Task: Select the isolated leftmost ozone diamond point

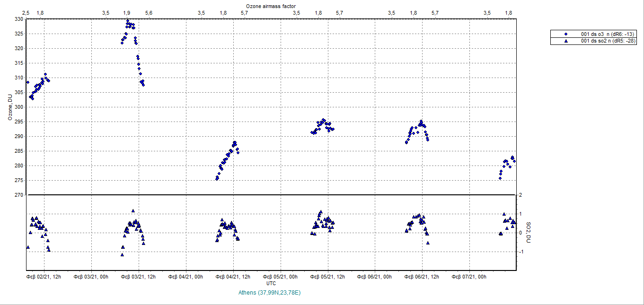Action: pyautogui.click(x=28, y=82)
